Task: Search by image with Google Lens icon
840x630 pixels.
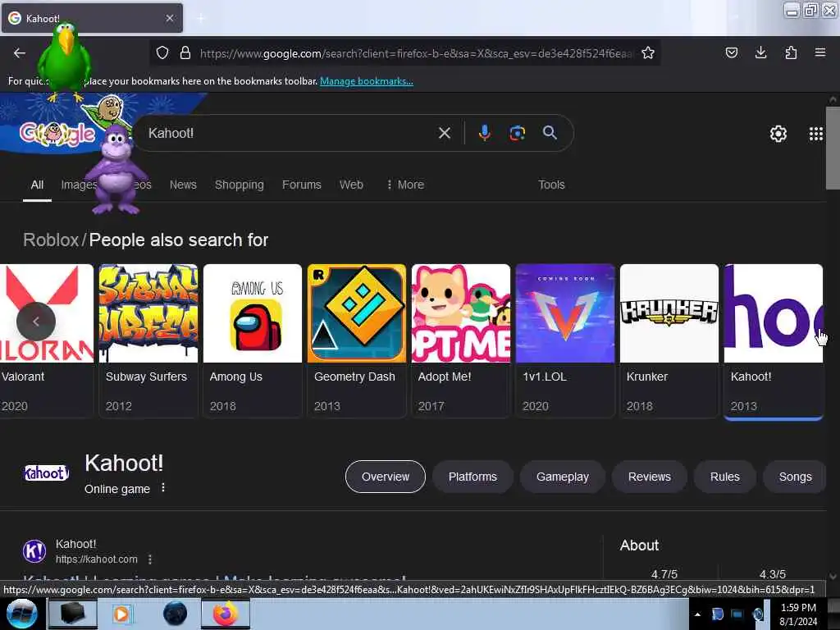Action: [517, 133]
